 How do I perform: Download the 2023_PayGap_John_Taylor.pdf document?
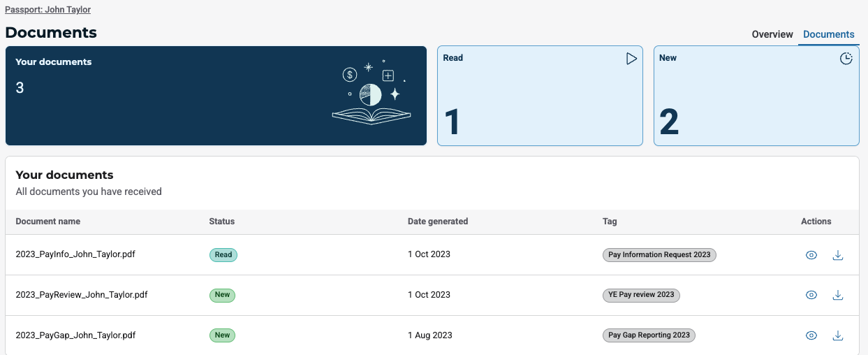point(838,335)
